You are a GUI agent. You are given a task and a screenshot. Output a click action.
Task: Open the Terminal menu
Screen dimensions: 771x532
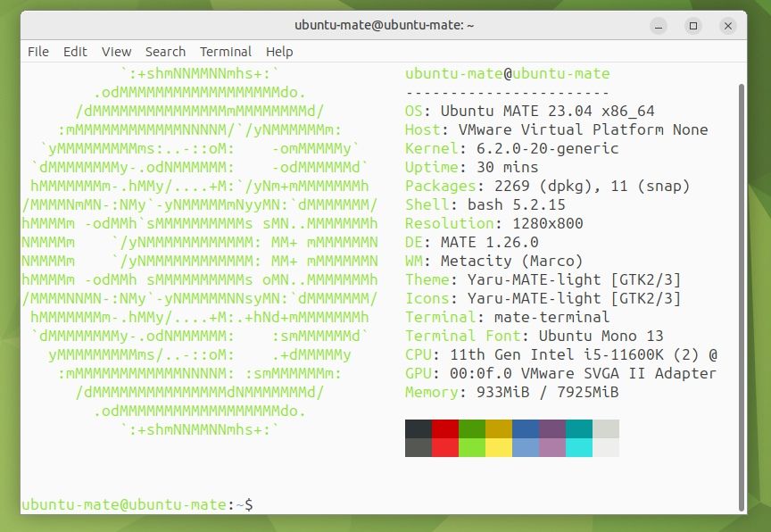click(x=225, y=51)
